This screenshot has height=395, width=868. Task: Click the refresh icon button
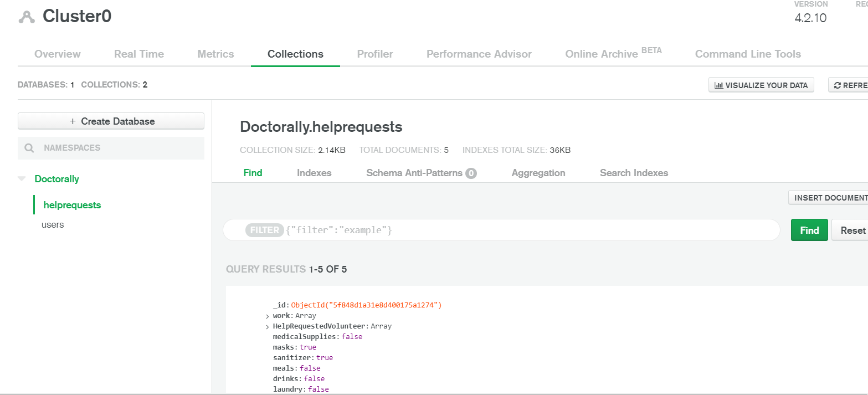coord(838,85)
